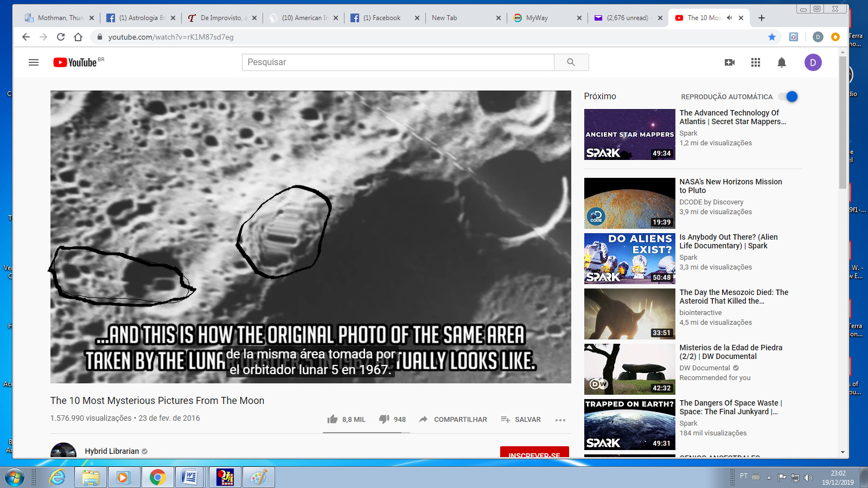
Task: Dislike the video with thumbs down
Action: pos(384,419)
